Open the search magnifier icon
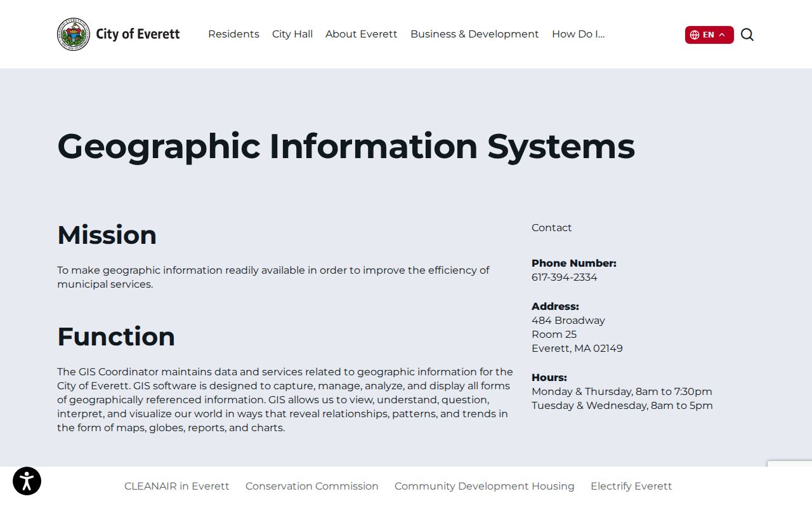Image resolution: width=812 pixels, height=508 pixels. (747, 35)
